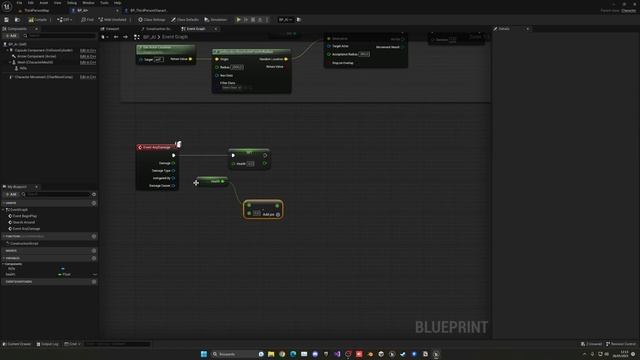The width and height of the screenshot is (640, 360).
Task: Add a new variable via plus icon
Action: [94, 258]
